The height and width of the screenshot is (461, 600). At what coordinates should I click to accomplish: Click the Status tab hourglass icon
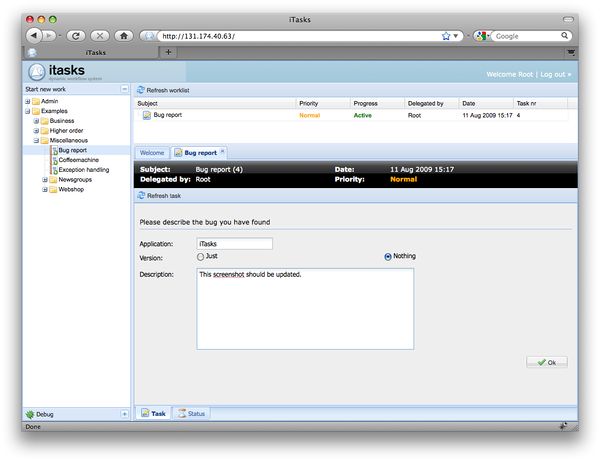tap(182, 414)
